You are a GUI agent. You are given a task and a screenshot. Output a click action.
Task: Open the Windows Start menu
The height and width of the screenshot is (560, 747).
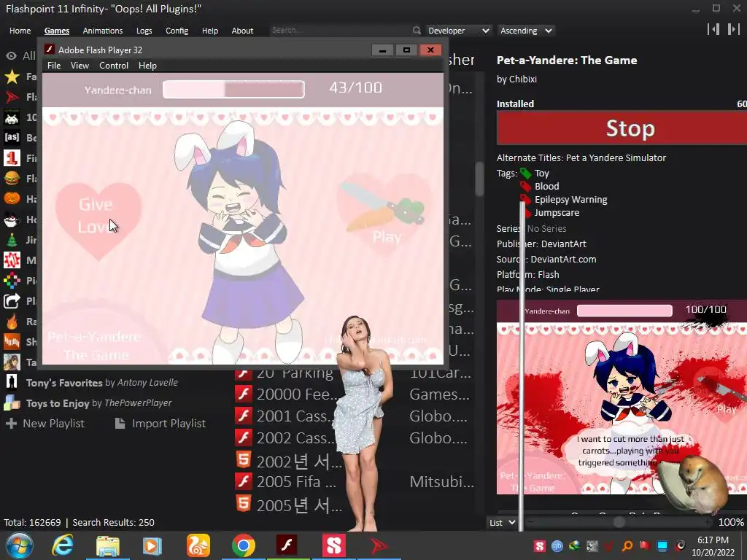(19, 545)
